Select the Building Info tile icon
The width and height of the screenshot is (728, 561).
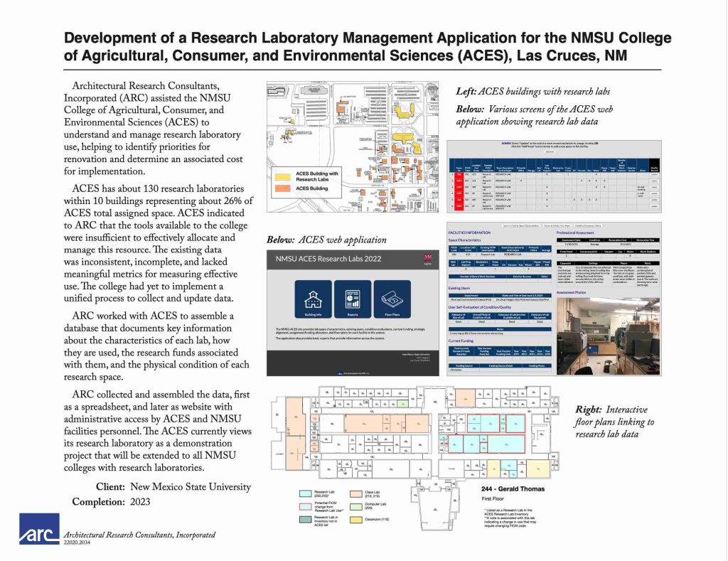click(x=313, y=299)
